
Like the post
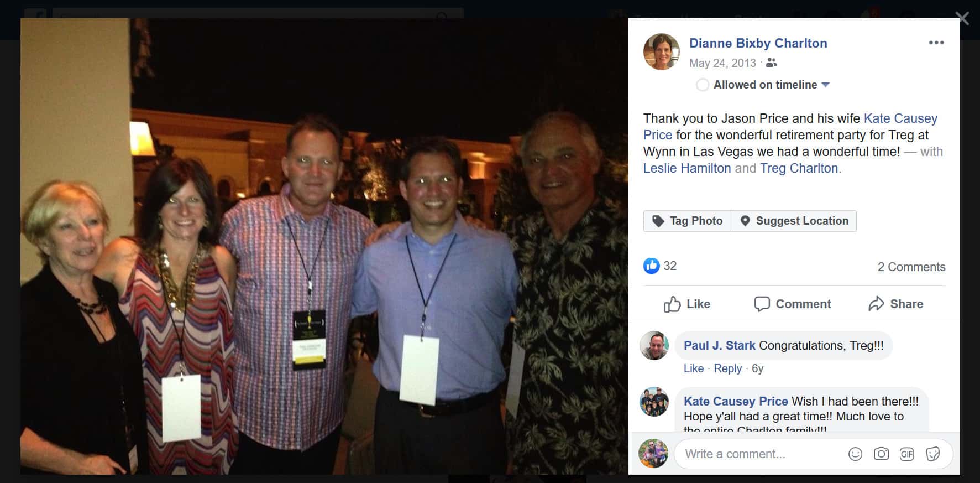(x=687, y=304)
